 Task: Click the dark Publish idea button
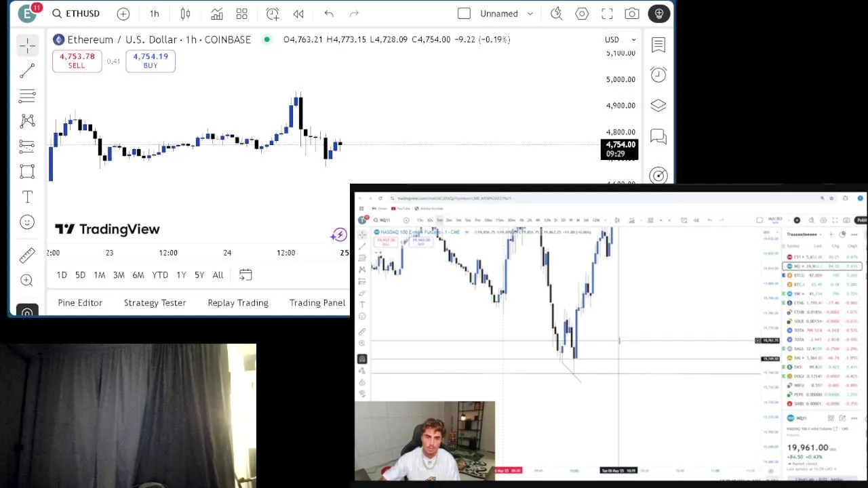[x=659, y=14]
